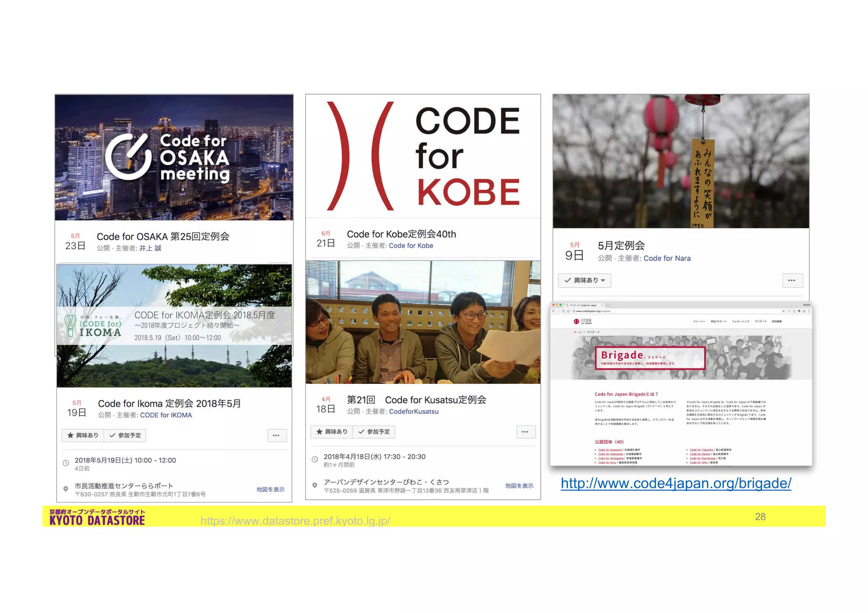Open the browser's three-dot menu icon
Screen dimensions: 868x613
pos(809,311)
